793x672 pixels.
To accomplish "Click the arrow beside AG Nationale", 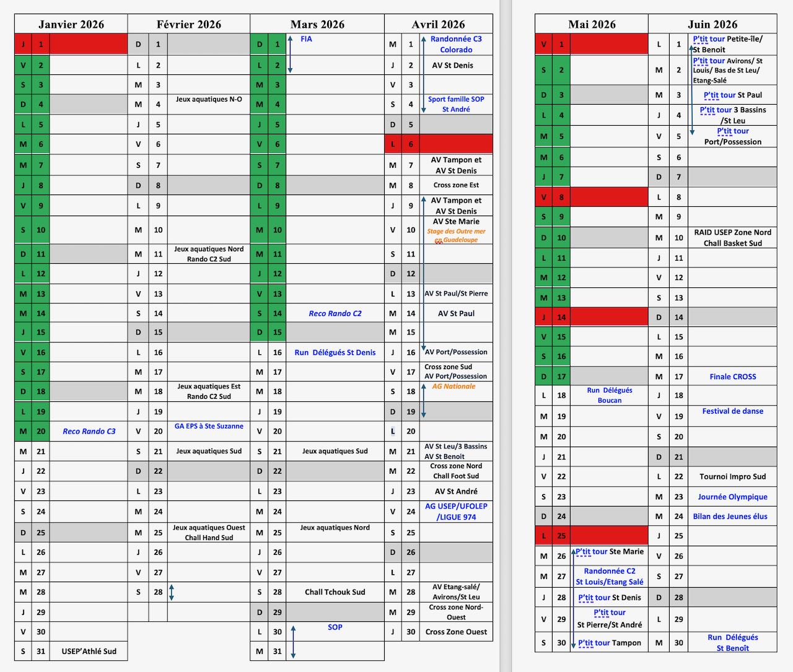I will [424, 400].
